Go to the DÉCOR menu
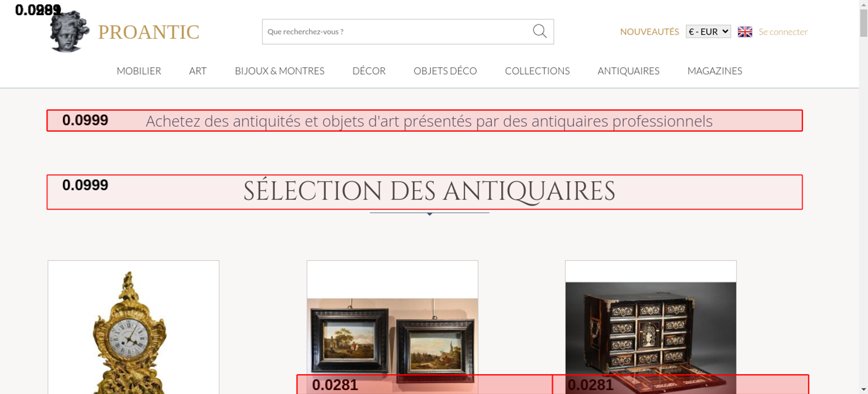 click(x=369, y=71)
